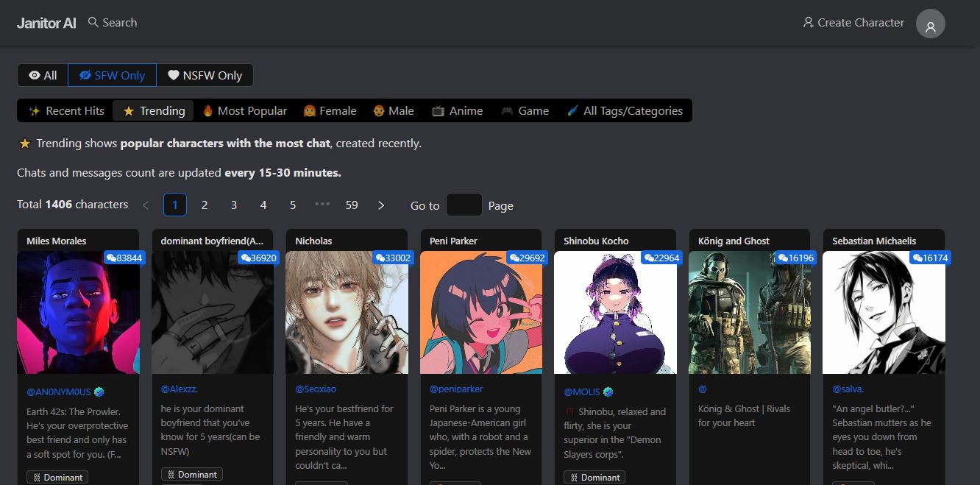This screenshot has width=980, height=485.
Task: Filter by Anime category
Action: pyautogui.click(x=457, y=111)
